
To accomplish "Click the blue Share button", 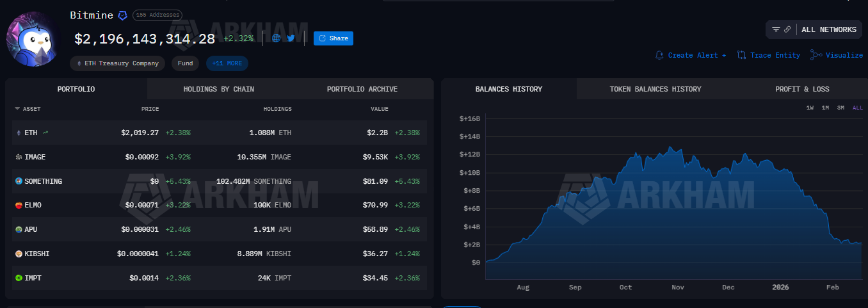I will [x=334, y=38].
